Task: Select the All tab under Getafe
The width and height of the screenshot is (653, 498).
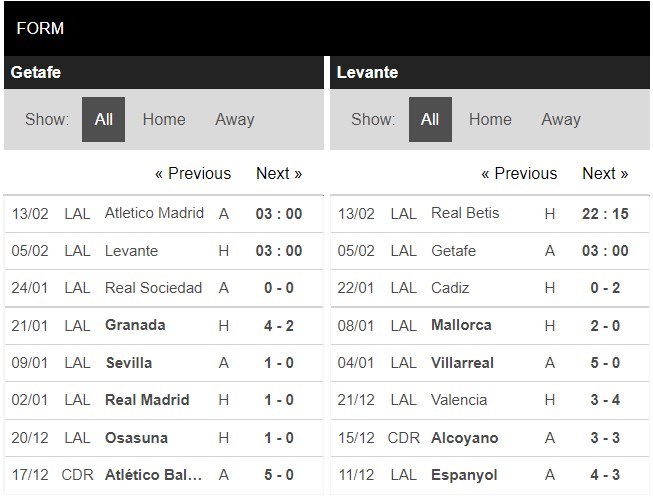Action: click(103, 120)
